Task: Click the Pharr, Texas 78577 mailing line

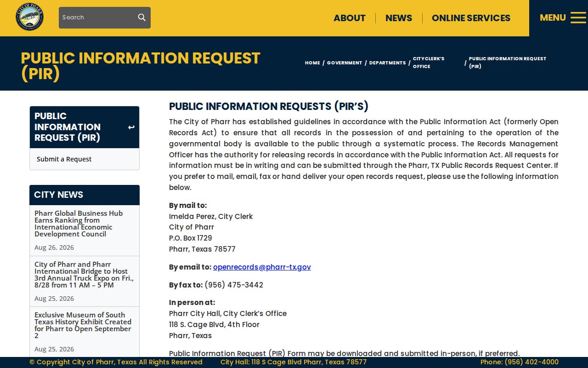Action: tap(202, 249)
